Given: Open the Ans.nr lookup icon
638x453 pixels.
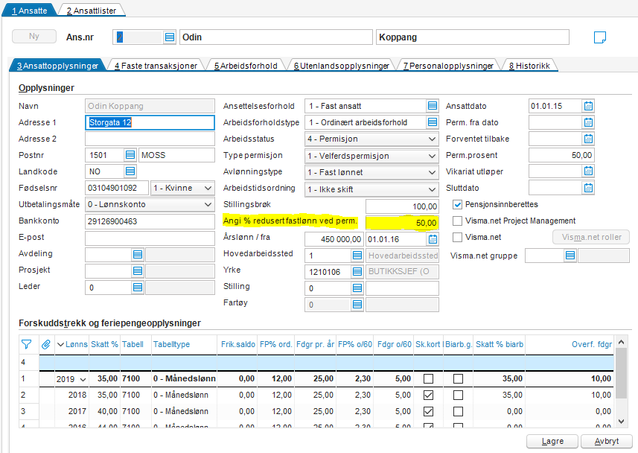Looking at the screenshot, I should (x=168, y=37).
